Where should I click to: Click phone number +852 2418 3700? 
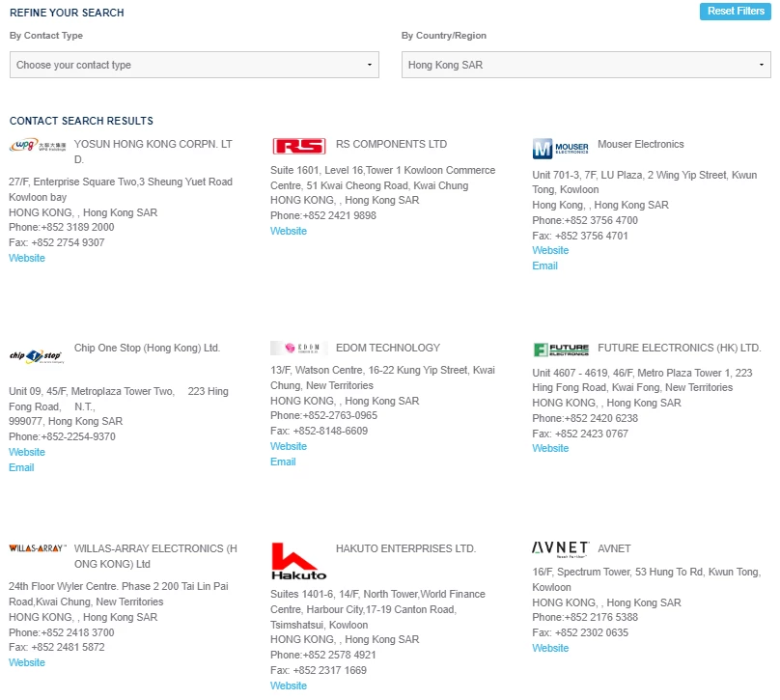(x=77, y=632)
